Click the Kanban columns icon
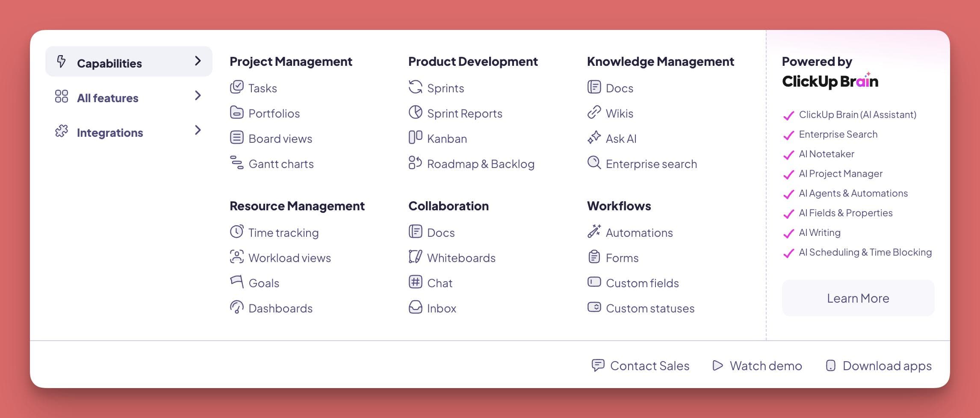 tap(415, 138)
